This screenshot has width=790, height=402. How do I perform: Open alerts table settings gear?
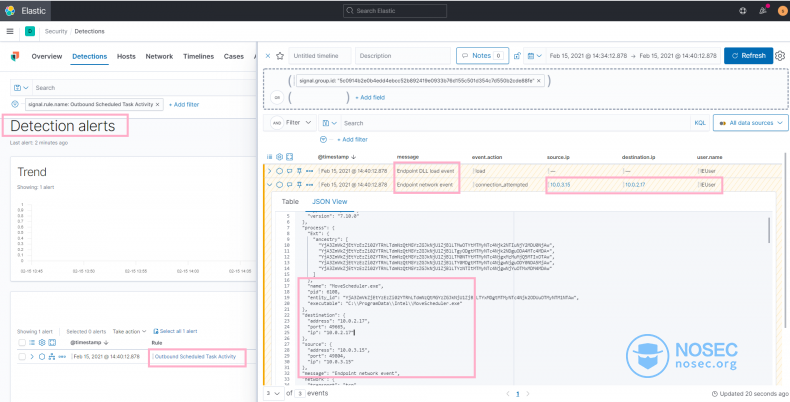[x=42, y=343]
